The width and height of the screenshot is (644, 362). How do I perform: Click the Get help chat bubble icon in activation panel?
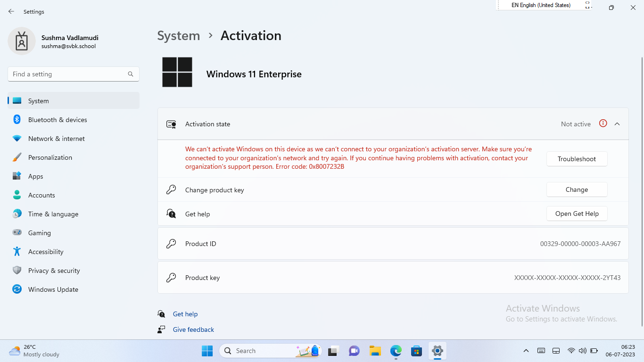pos(171,214)
